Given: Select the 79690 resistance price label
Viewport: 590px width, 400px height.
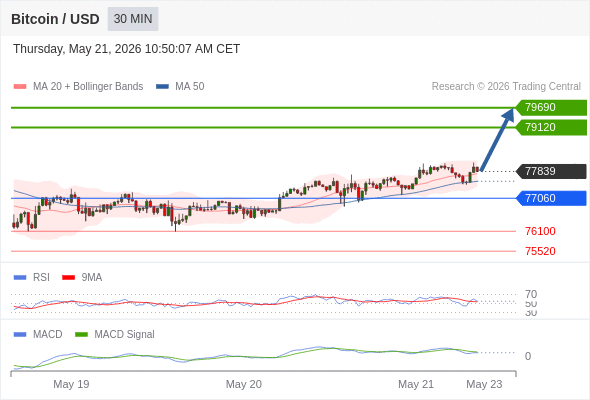Looking at the screenshot, I should [x=551, y=108].
